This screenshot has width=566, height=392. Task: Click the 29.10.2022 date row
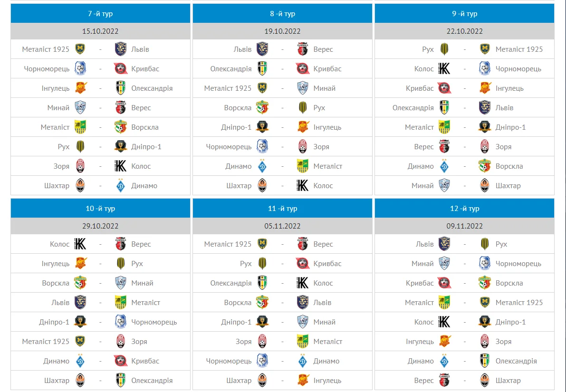pyautogui.click(x=100, y=226)
